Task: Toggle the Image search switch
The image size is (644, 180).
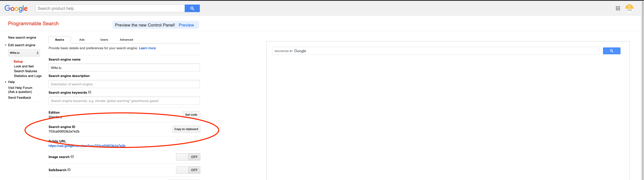Action: tap(188, 157)
